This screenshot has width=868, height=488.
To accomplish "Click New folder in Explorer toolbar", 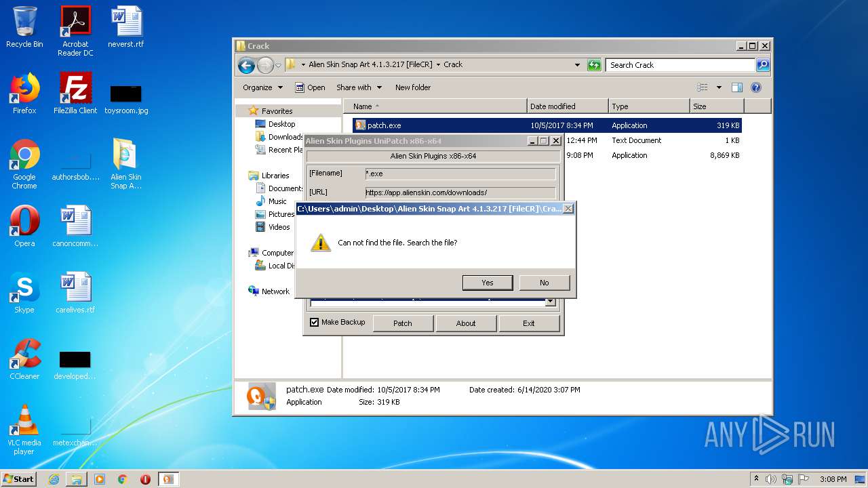I will tap(413, 87).
